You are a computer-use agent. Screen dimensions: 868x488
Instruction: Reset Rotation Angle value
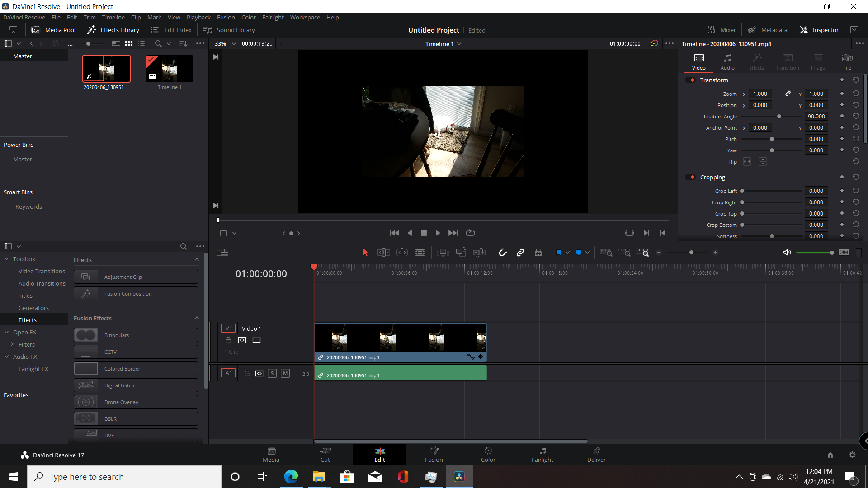[856, 116]
